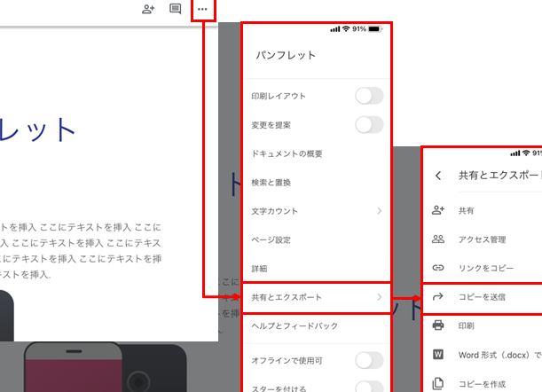Open 文字カウント menu item

(x=317, y=211)
